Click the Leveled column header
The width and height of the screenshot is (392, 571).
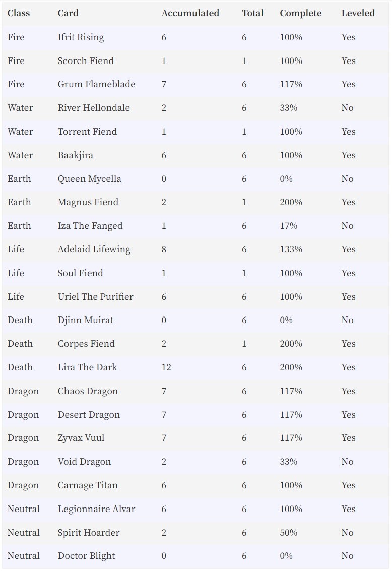358,13
